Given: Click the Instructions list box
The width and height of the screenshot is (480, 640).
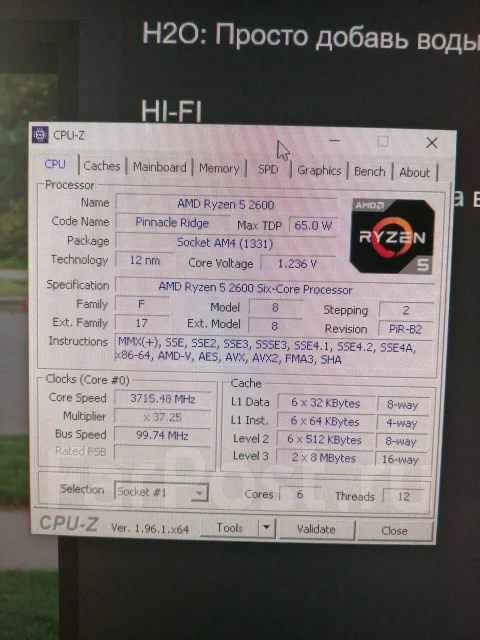Looking at the screenshot, I should coord(273,352).
